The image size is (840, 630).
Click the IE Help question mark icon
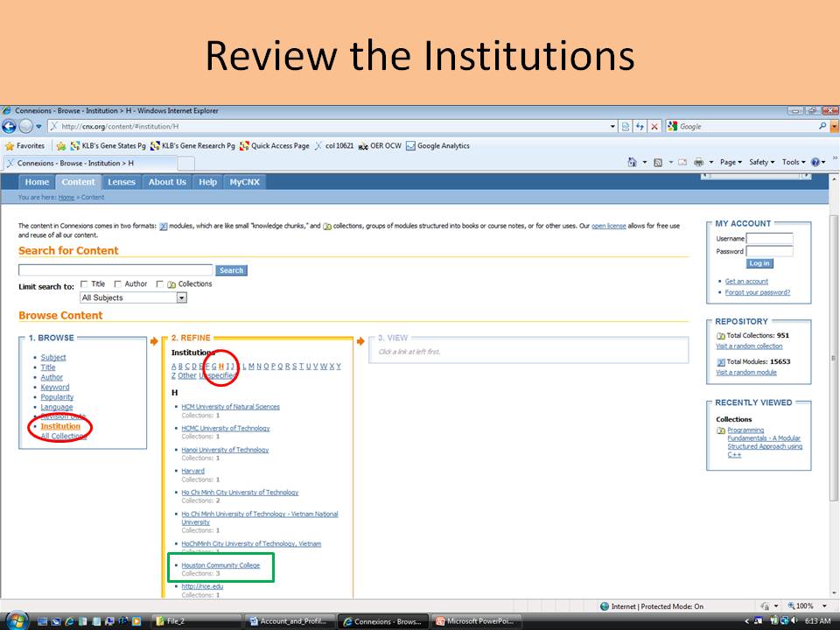[815, 163]
